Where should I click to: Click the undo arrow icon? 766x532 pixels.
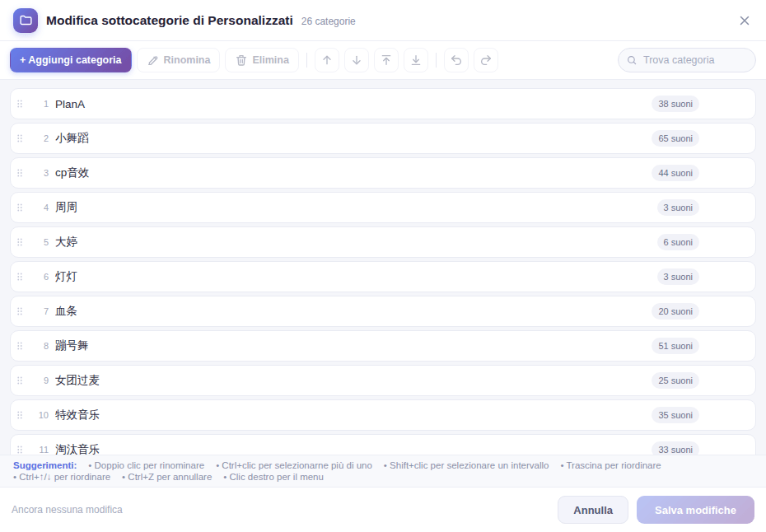[456, 60]
